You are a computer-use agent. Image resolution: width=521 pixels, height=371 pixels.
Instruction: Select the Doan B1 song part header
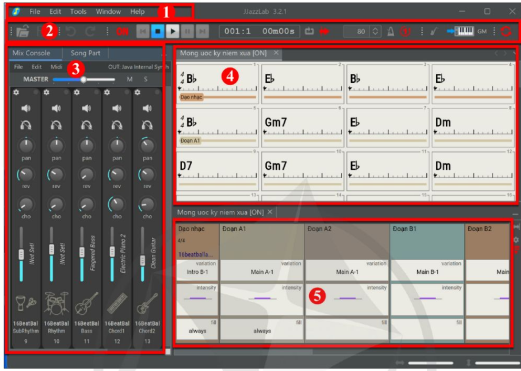pyautogui.click(x=427, y=241)
